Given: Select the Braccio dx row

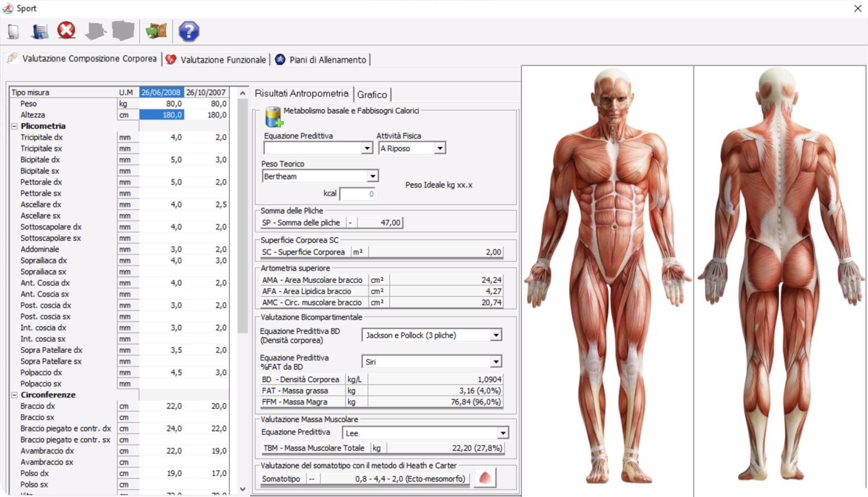Looking at the screenshot, I should [119, 406].
